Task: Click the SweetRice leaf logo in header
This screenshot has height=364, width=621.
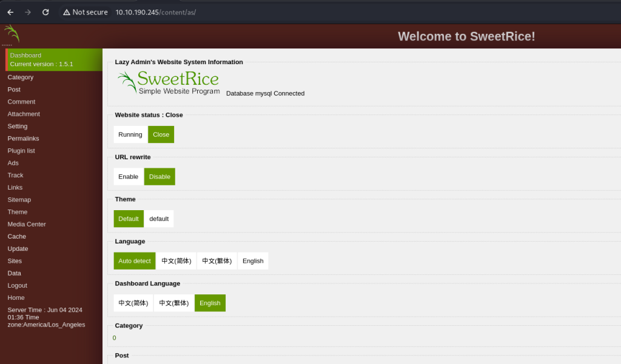Action: pos(12,34)
